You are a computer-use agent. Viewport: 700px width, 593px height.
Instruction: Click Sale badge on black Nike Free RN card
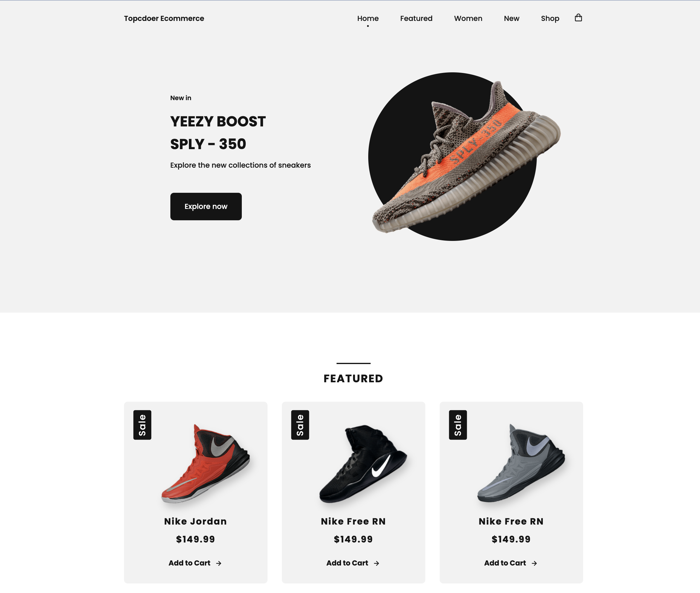(x=300, y=425)
